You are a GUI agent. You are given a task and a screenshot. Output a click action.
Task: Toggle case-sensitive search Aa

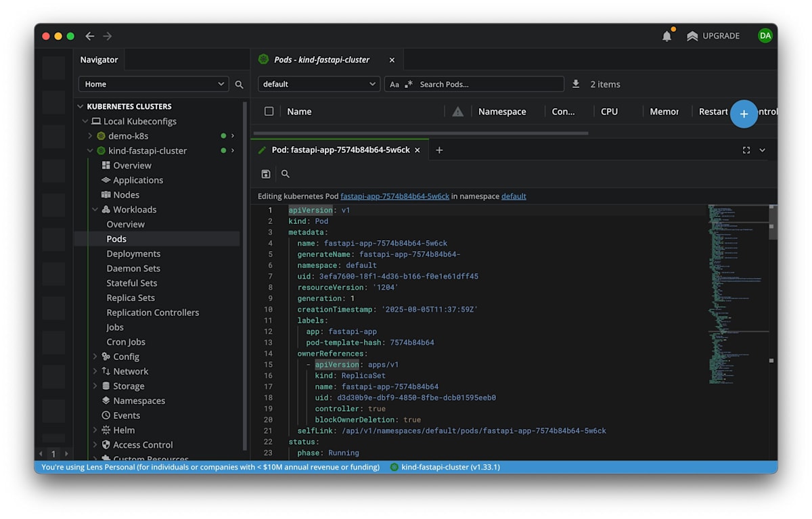pos(394,85)
